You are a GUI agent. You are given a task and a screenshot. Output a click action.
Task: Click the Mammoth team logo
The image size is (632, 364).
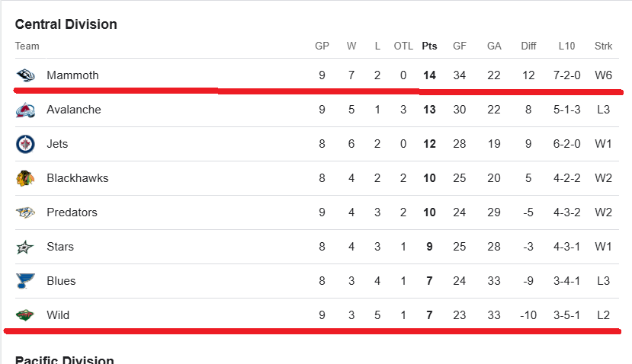click(x=25, y=75)
